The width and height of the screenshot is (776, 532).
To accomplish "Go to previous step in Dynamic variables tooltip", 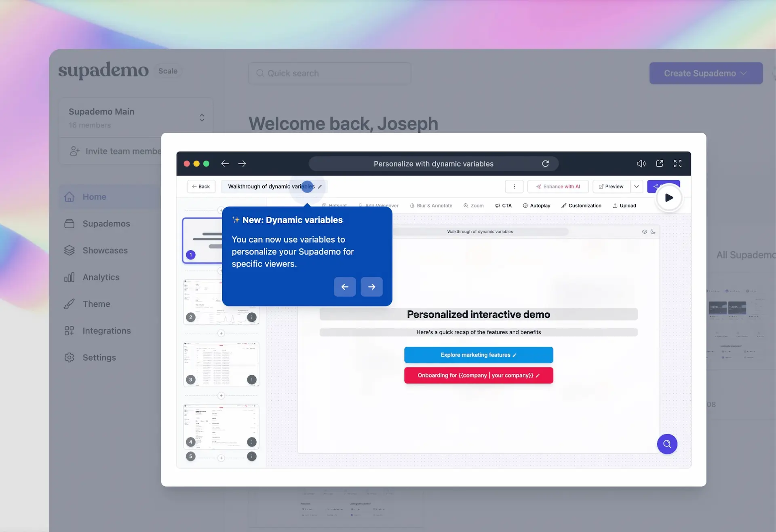I will click(x=345, y=287).
